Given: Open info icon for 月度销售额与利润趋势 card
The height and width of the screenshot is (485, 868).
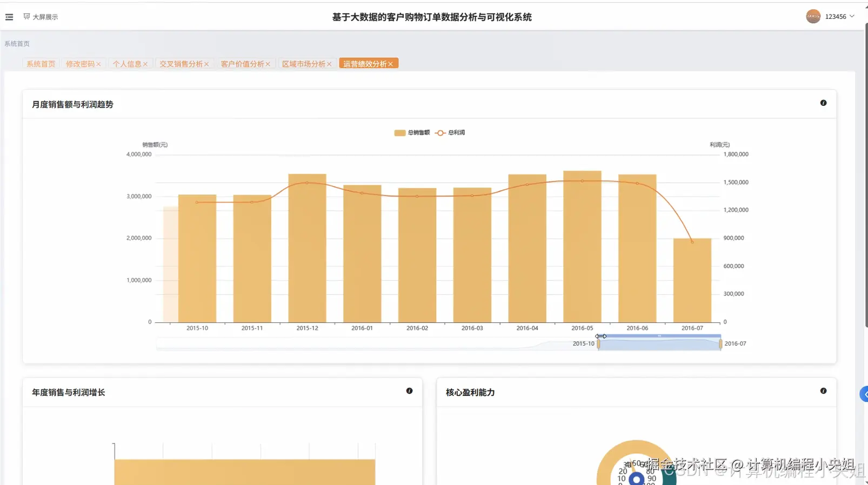Looking at the screenshot, I should tap(823, 103).
